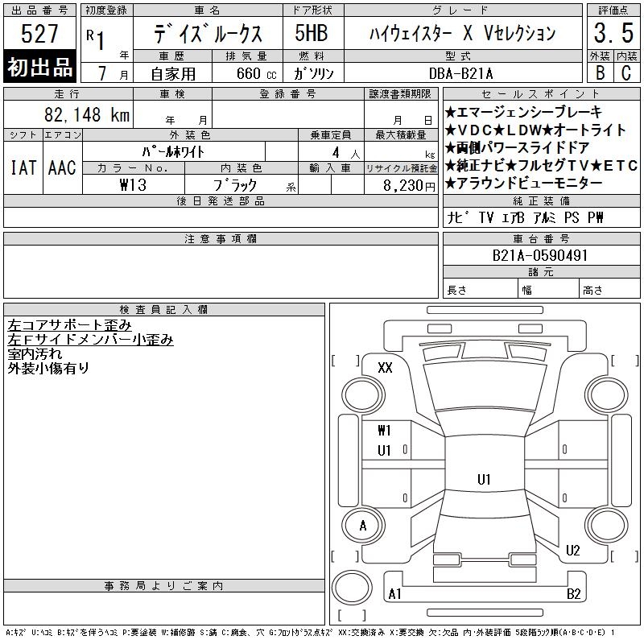Viewport: 644px width, 644px height.
Task: Click the rear-right wheel in diagram
Action: tap(606, 526)
